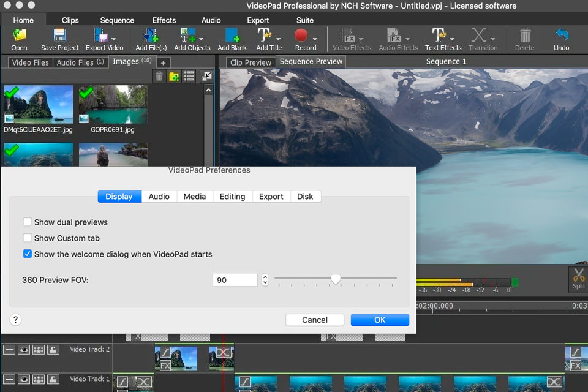
Task: Expand the Record dropdown arrow
Action: point(315,39)
